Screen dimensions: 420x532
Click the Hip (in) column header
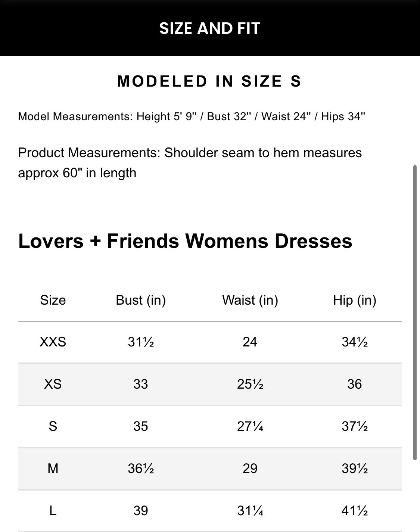click(355, 300)
